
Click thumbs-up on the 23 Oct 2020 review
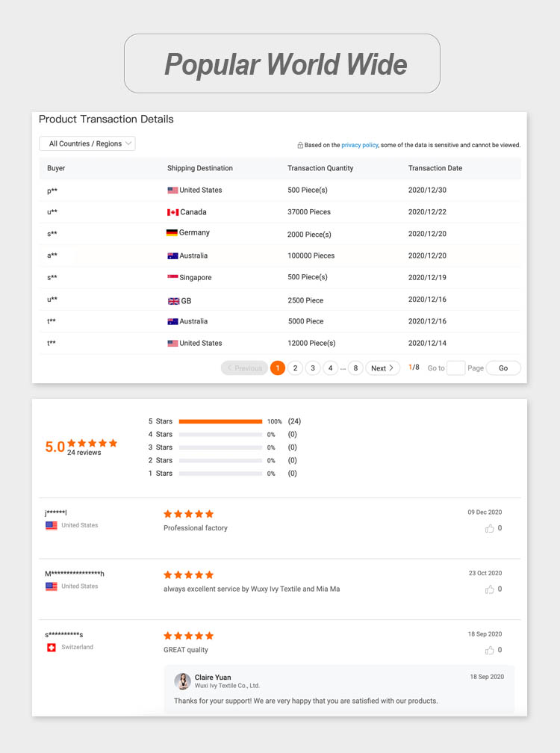489,589
